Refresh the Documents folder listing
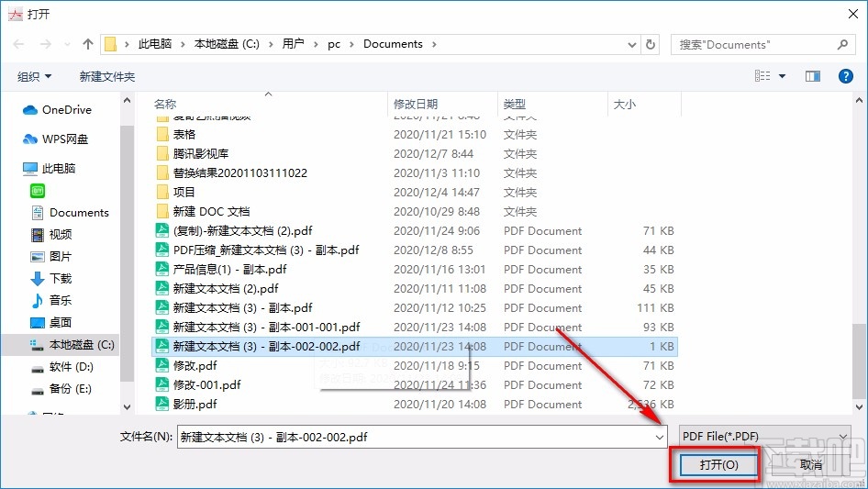 (651, 44)
